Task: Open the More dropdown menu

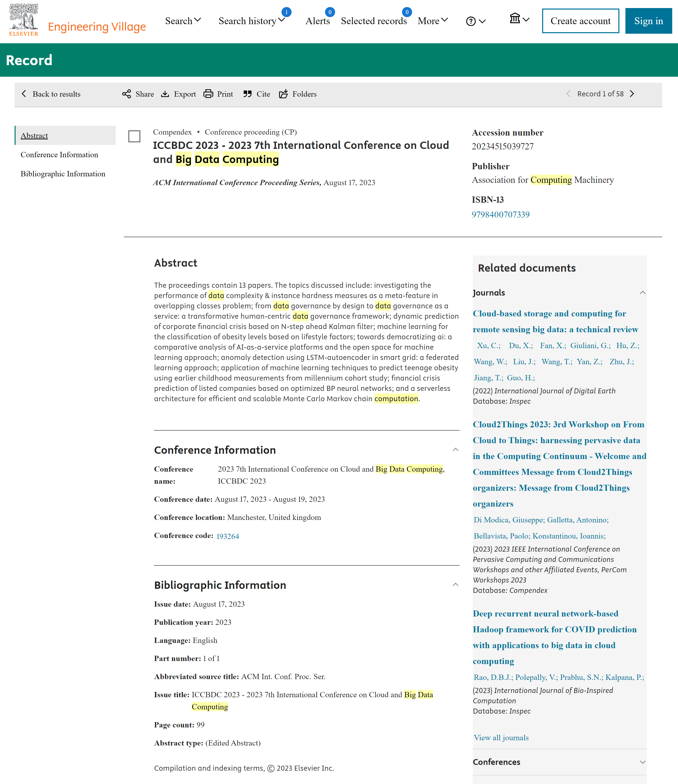Action: (x=433, y=21)
